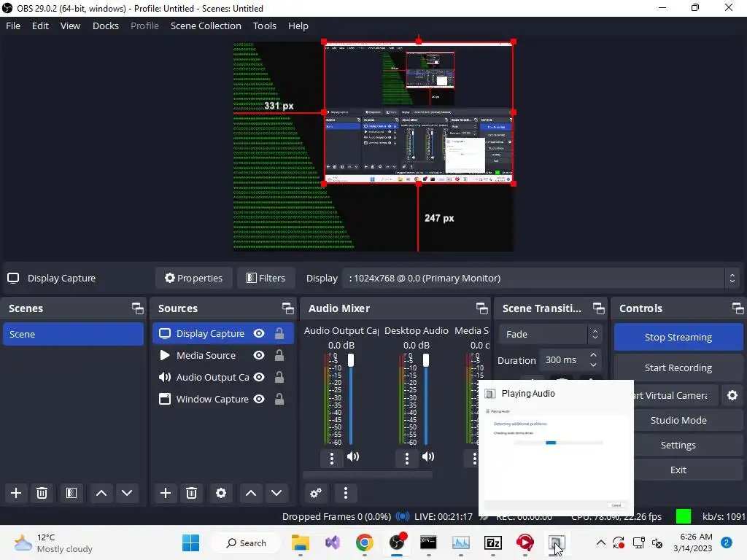Open Audio Mixer menu dots at bottom
747x560 pixels.
click(x=346, y=493)
